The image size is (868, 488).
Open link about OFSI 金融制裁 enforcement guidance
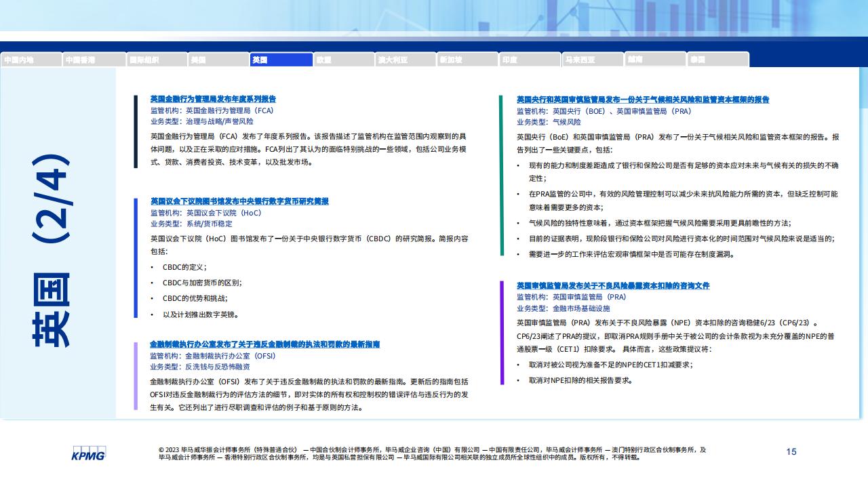(265, 344)
